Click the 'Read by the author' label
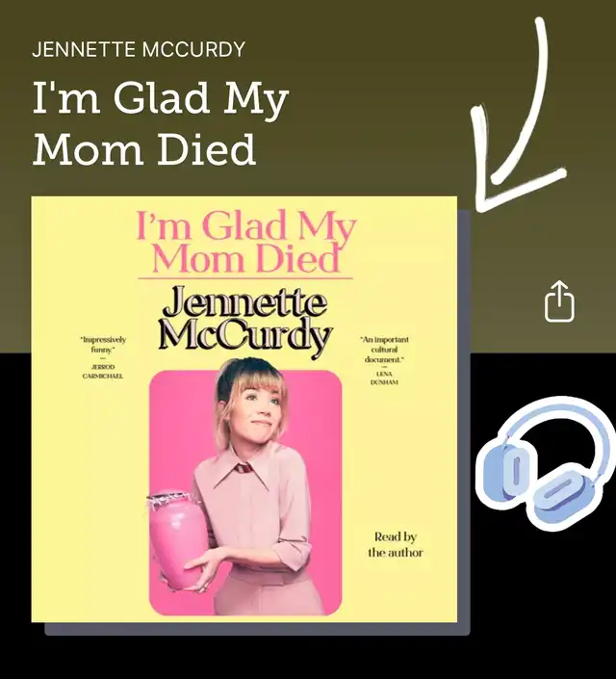The width and height of the screenshot is (616, 679). point(396,544)
